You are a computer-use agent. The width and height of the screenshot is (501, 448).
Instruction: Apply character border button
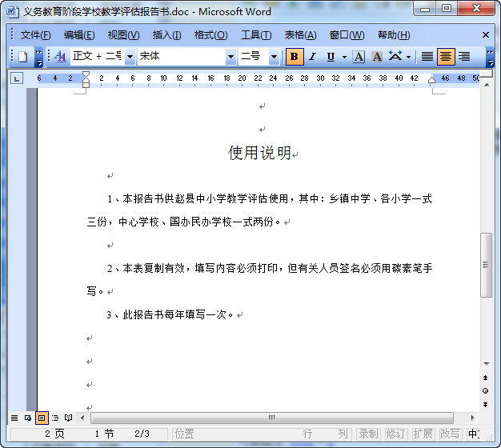[359, 57]
